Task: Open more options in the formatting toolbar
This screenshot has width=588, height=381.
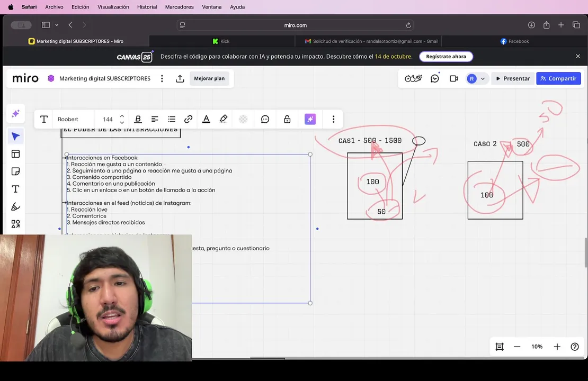Action: 333,119
